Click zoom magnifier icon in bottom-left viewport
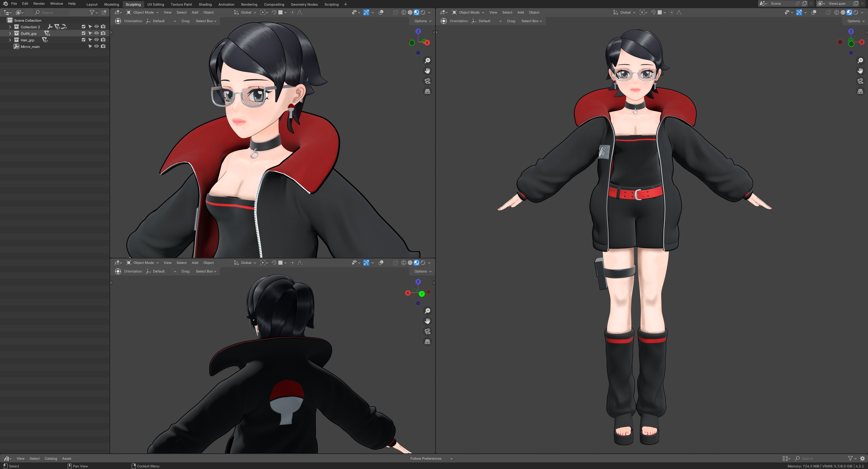The height and width of the screenshot is (469, 868). (427, 311)
